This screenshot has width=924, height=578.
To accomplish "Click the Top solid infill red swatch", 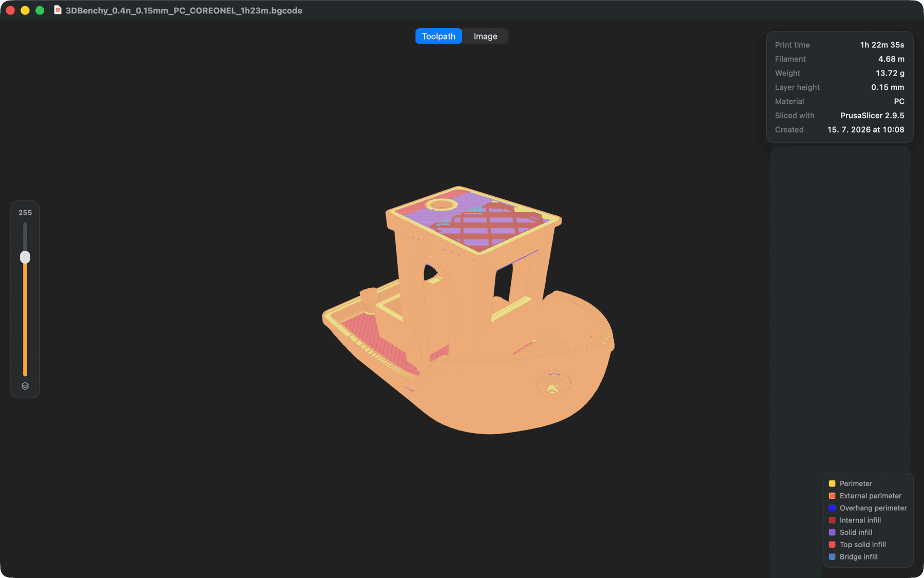I will (832, 545).
